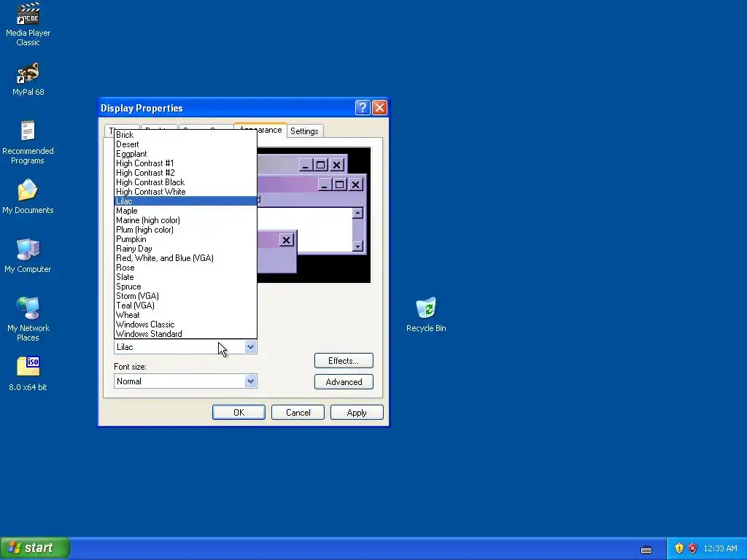The width and height of the screenshot is (747, 560).
Task: Click the preview message box close button
Action: (286, 240)
